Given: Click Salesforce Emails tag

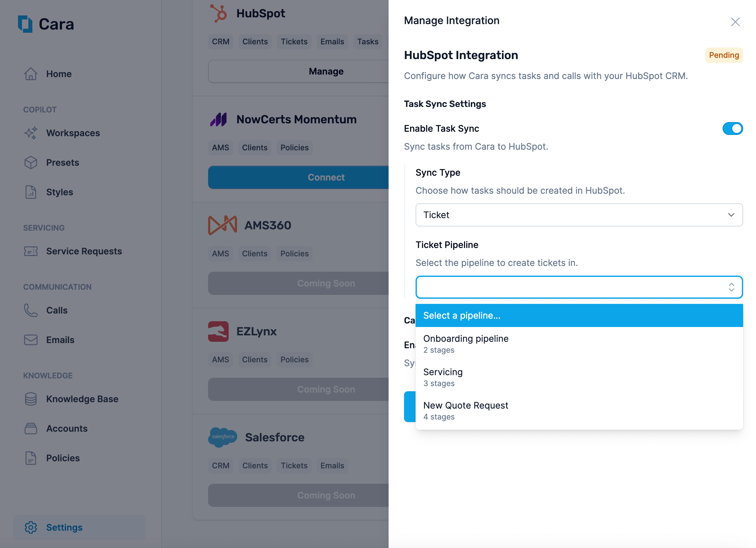Looking at the screenshot, I should point(332,466).
